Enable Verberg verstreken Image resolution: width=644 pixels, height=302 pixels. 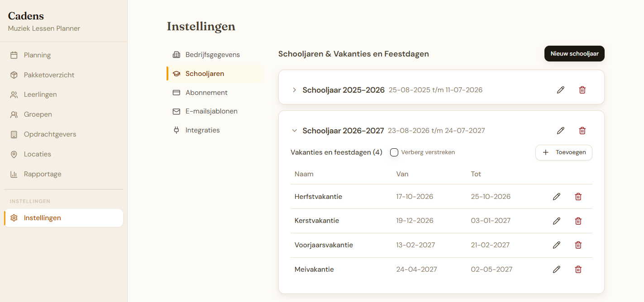click(x=394, y=152)
